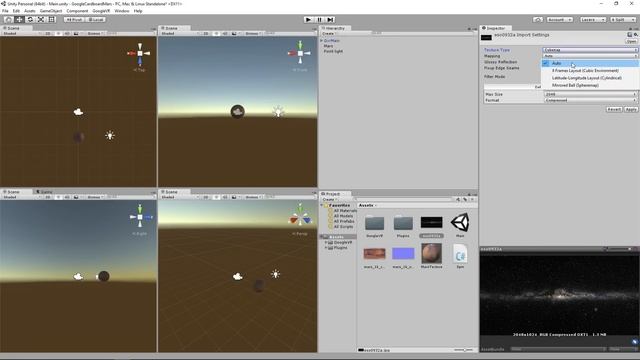Click the Open button in Inspector
This screenshot has width=640, height=360.
[x=631, y=41]
